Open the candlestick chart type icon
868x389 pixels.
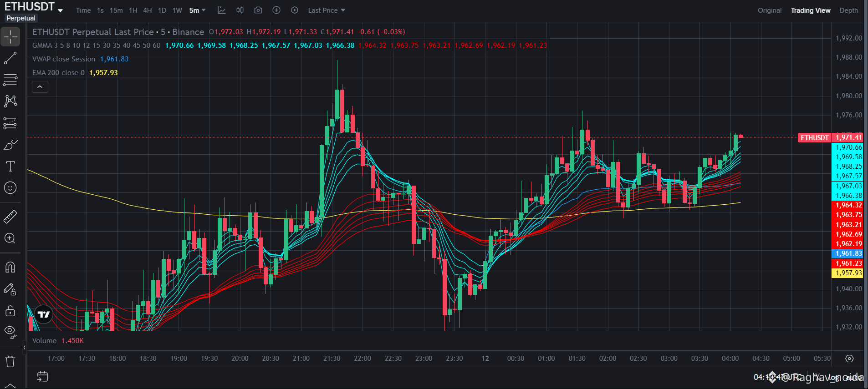[x=240, y=10]
